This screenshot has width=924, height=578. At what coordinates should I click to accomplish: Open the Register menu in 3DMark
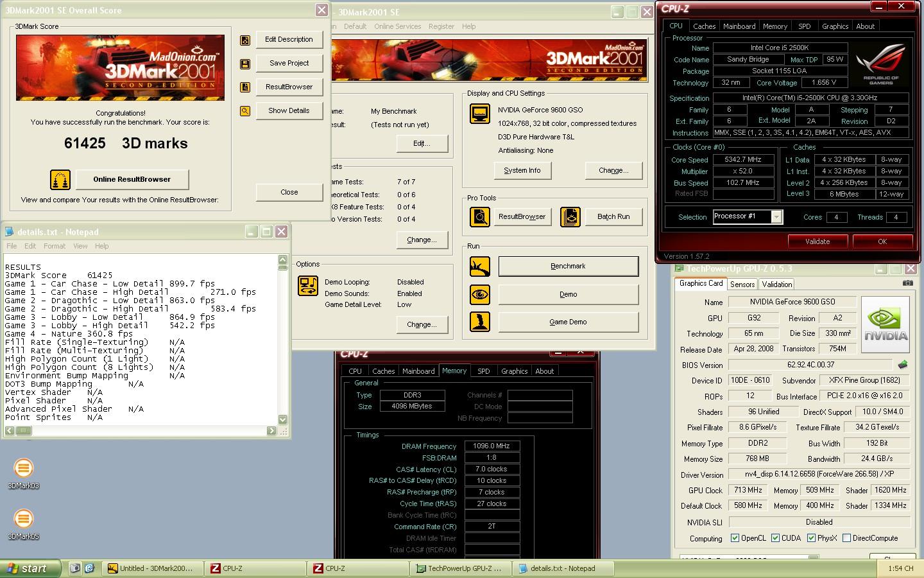[441, 26]
